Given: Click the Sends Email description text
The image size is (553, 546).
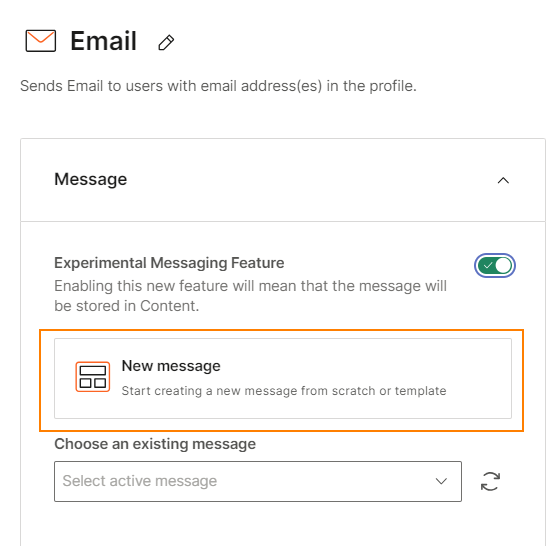Looking at the screenshot, I should click(x=218, y=86).
